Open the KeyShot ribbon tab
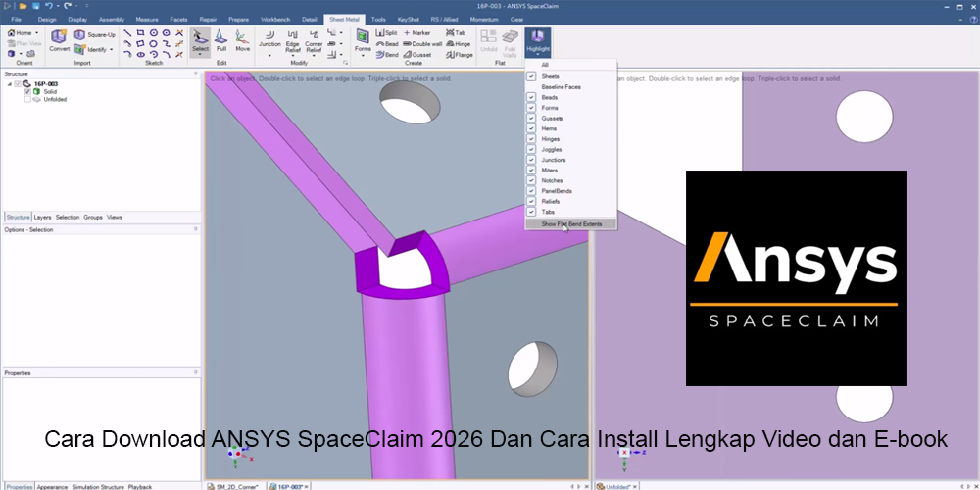980x490 pixels. (408, 20)
